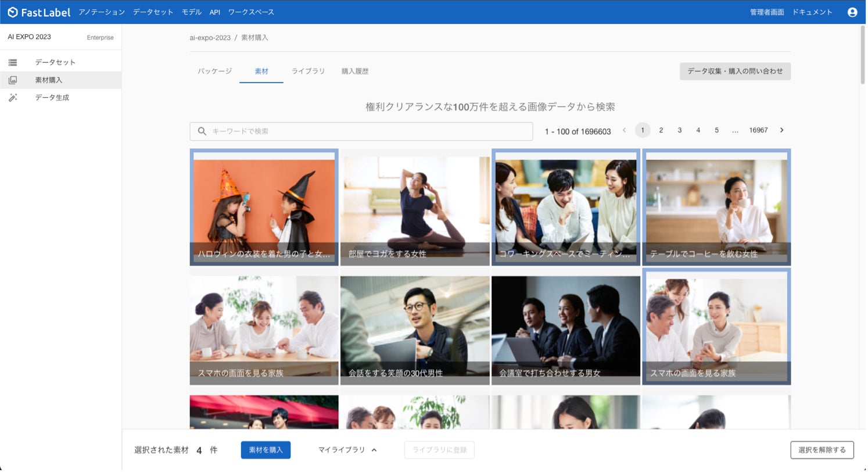The height and width of the screenshot is (472, 868).
Task: Click the search magnifier icon
Action: [202, 131]
